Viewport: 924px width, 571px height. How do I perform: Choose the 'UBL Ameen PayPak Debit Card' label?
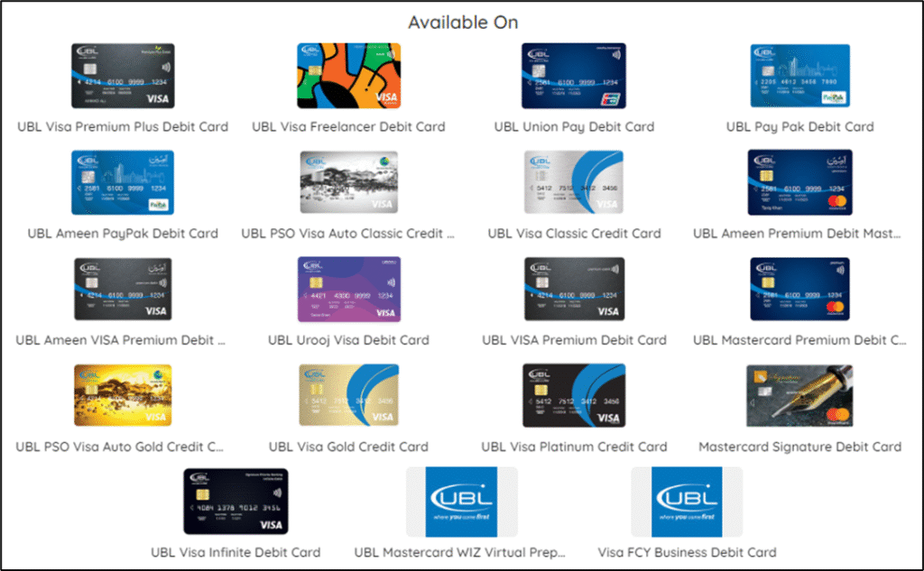(123, 234)
